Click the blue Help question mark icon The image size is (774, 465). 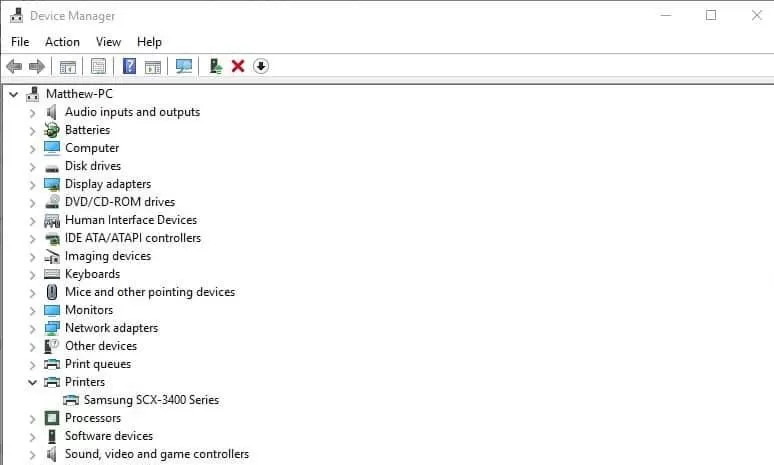tap(129, 66)
